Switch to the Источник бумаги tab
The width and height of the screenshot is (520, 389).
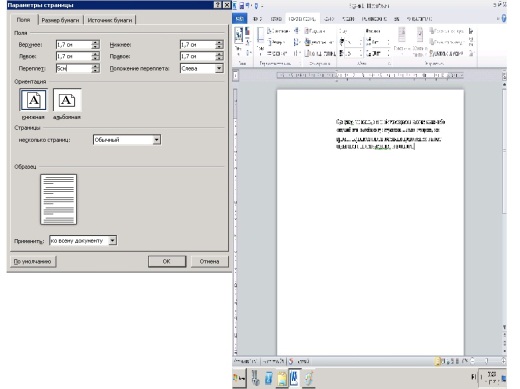coord(110,20)
